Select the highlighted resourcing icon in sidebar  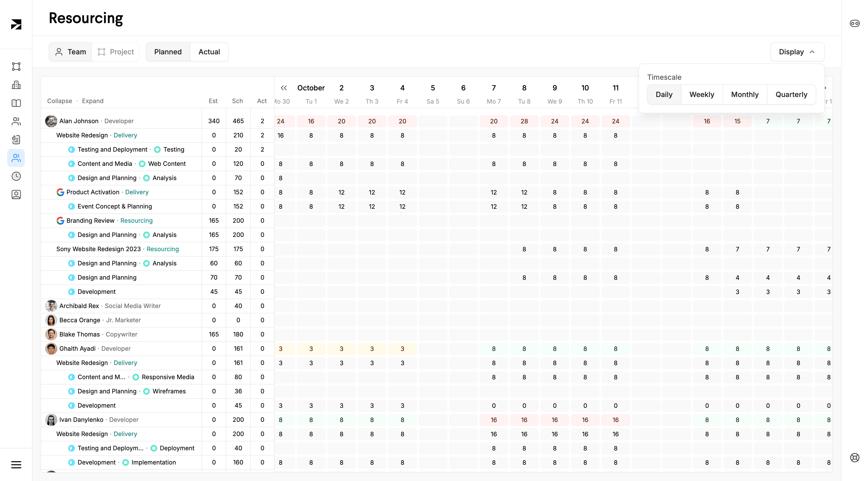16,158
